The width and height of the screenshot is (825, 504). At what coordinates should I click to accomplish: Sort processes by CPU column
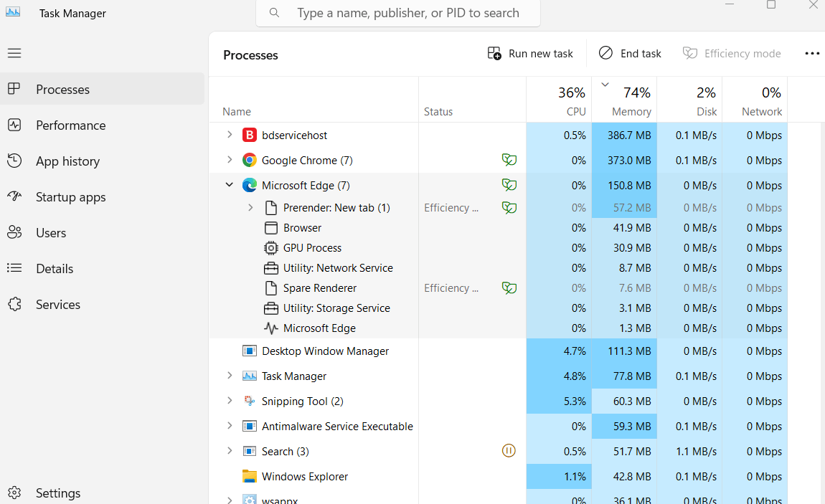559,100
